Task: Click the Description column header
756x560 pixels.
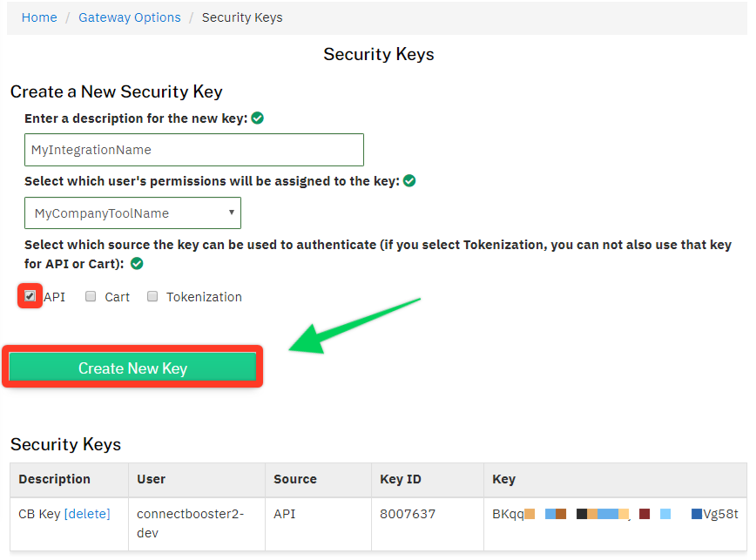Action: 54,479
